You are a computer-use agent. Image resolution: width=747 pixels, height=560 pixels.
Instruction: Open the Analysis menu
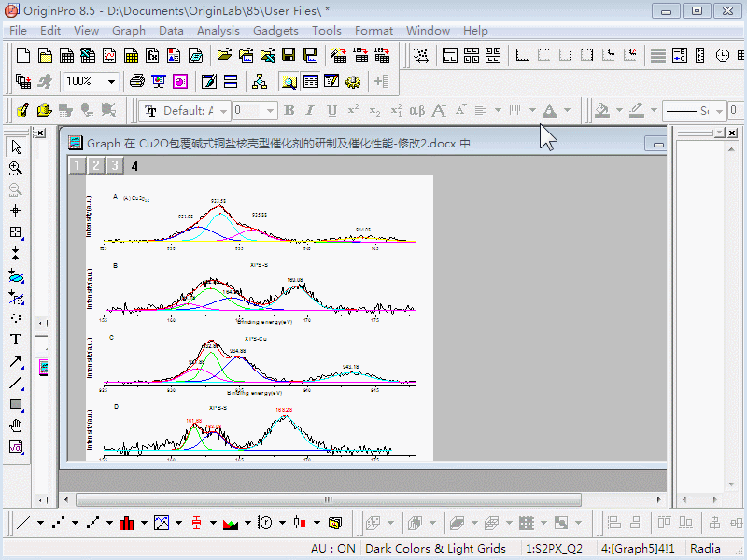(x=218, y=31)
